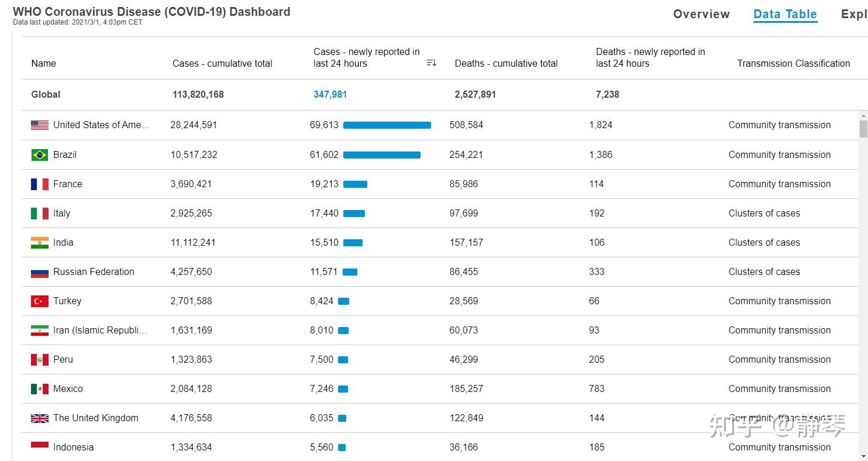Click global cumulative cases 113,820,168
868x461 pixels.
pos(198,94)
